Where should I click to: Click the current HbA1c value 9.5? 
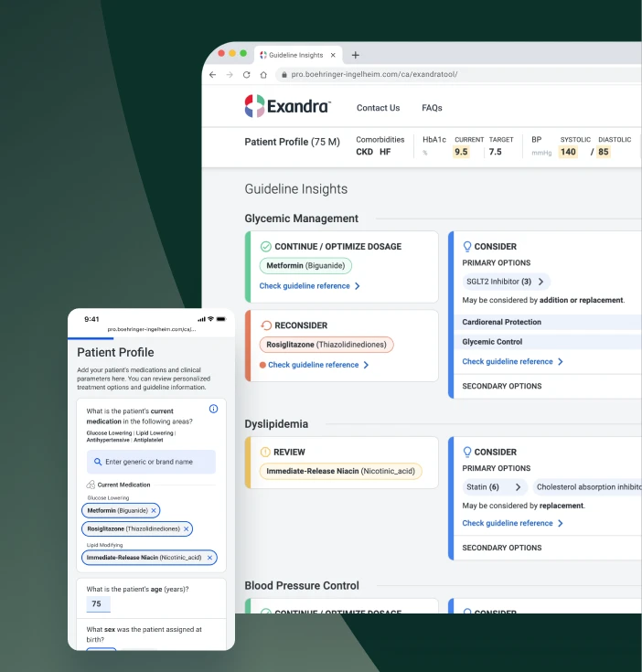click(x=461, y=152)
